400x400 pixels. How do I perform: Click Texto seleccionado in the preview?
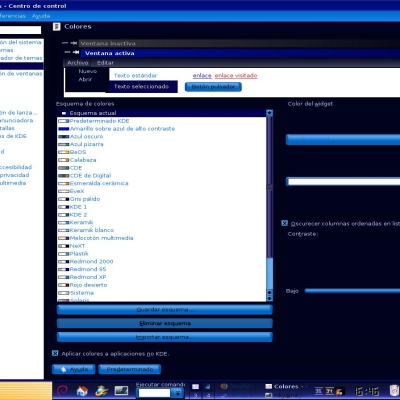[x=141, y=87]
